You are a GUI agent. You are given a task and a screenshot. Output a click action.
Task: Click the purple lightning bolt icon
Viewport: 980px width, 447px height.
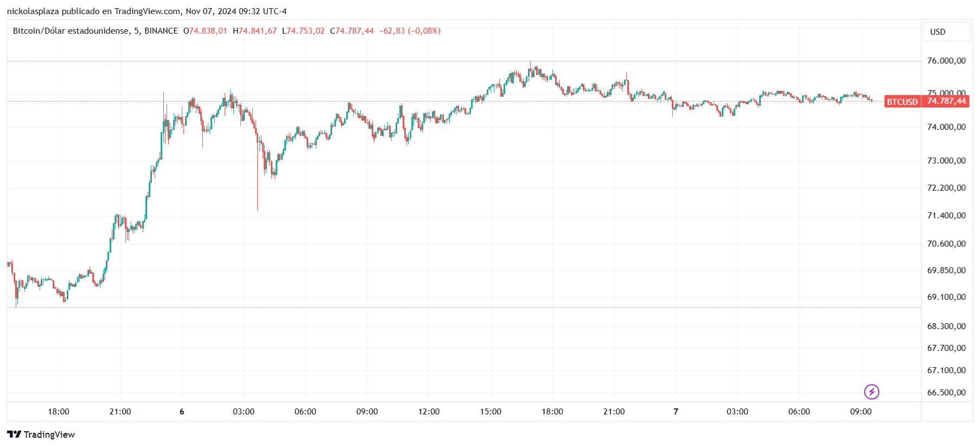coord(871,392)
